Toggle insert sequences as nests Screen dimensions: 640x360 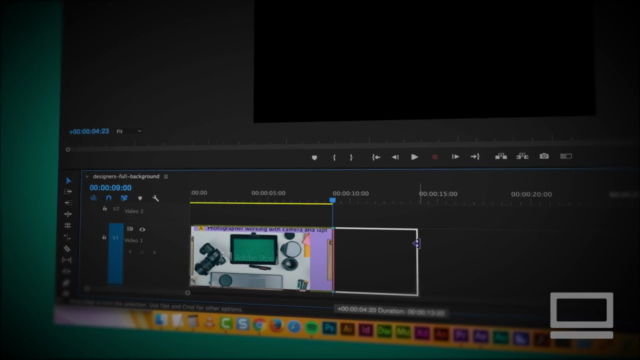(93, 198)
